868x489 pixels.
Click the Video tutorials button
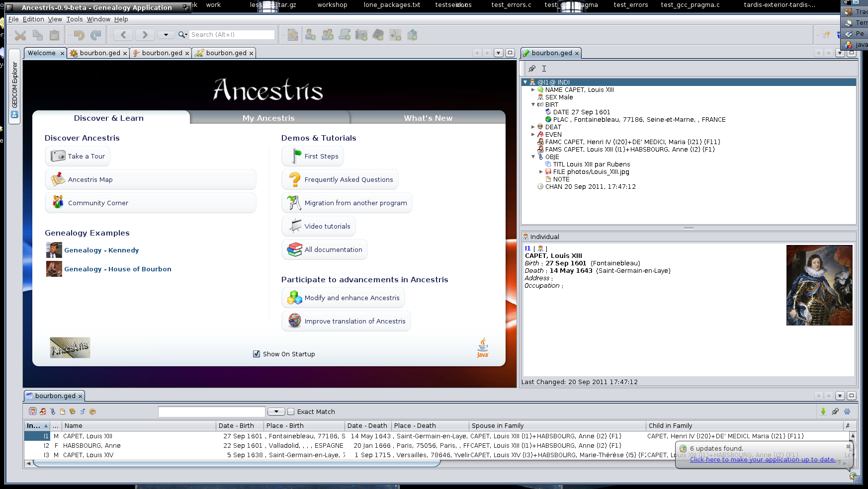[x=319, y=226]
